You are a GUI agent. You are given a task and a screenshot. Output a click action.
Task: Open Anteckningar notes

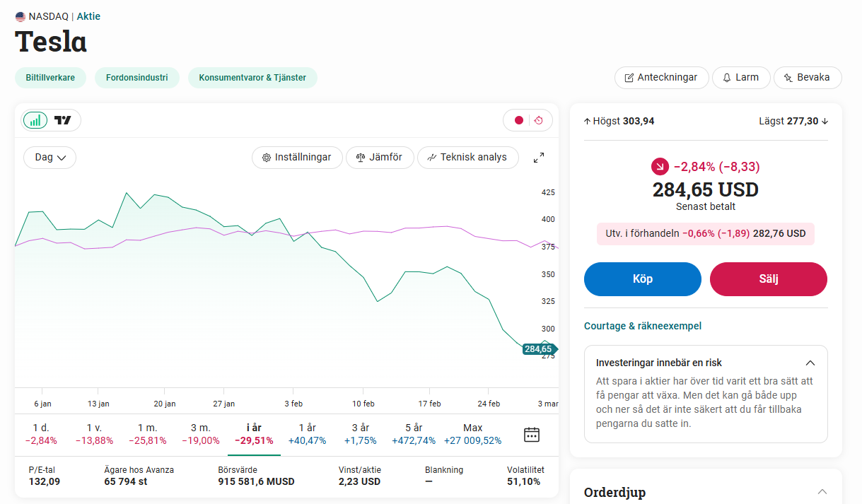coord(661,78)
